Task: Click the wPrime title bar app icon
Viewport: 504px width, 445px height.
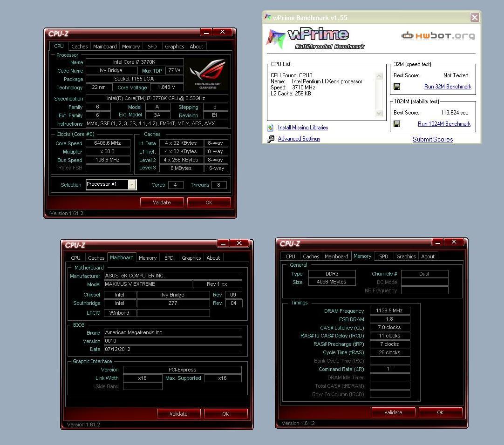Action: point(268,17)
